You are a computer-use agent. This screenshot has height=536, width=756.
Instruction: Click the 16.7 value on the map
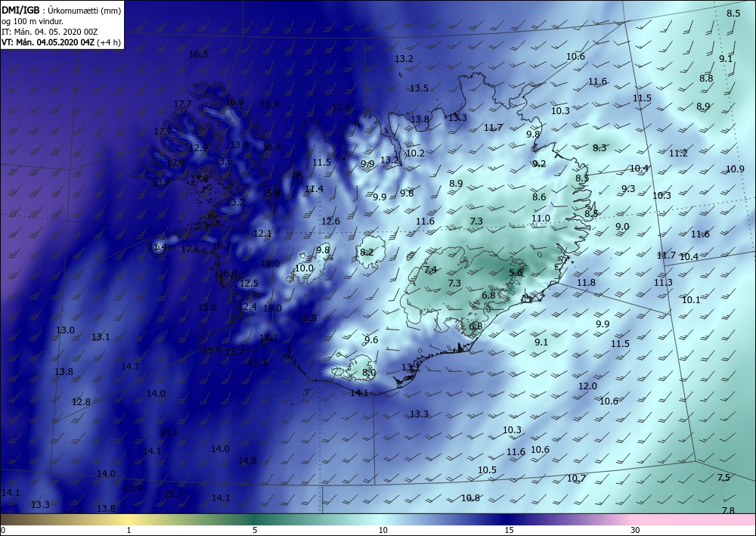click(222, 246)
